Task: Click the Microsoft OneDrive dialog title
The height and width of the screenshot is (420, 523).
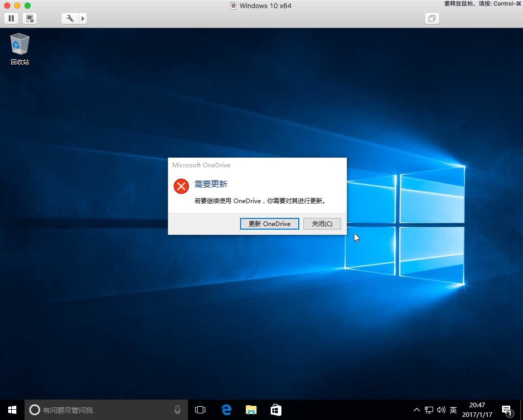Action: [x=201, y=165]
